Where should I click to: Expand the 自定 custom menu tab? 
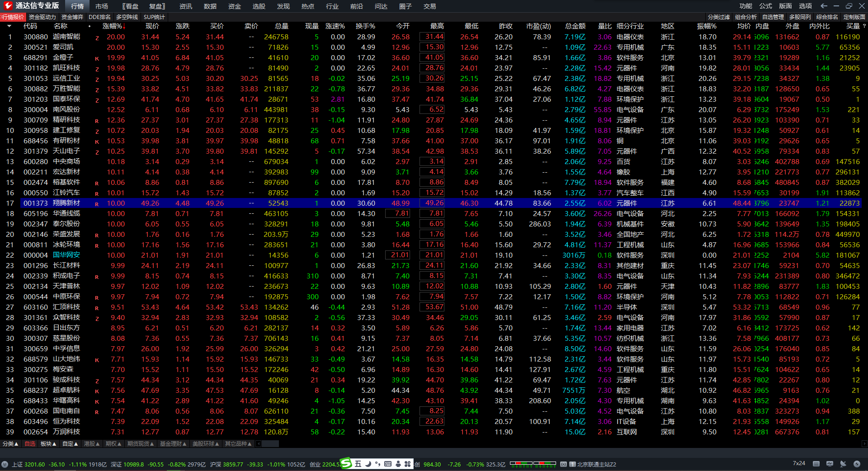pos(70,444)
